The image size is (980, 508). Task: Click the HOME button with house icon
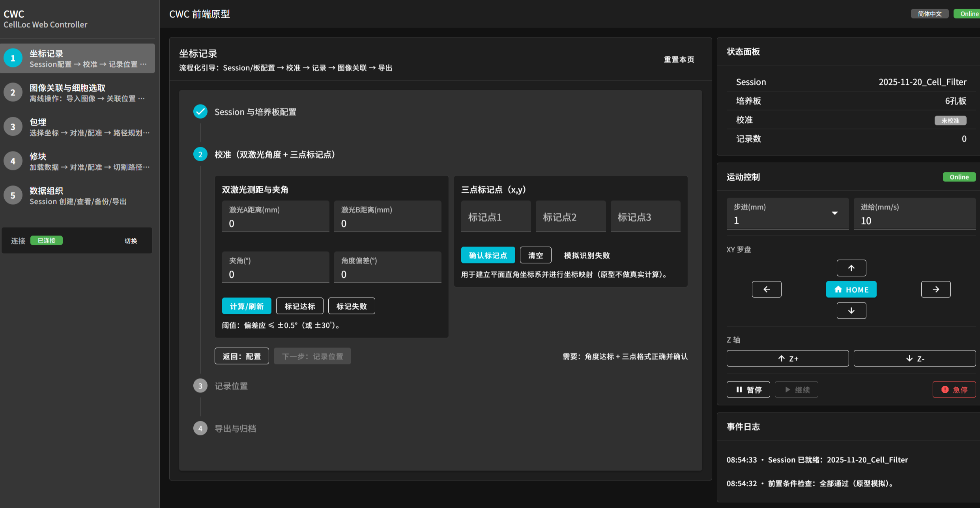point(851,289)
